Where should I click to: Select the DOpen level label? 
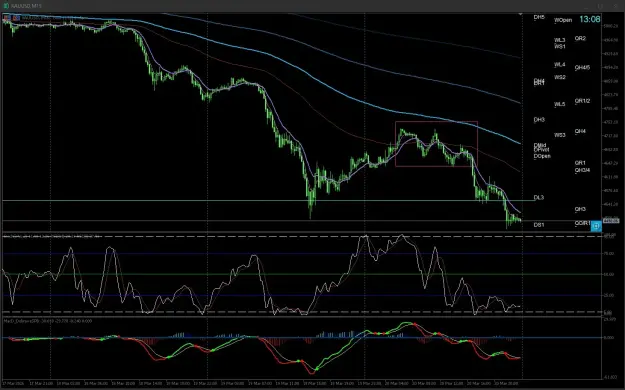[542, 156]
